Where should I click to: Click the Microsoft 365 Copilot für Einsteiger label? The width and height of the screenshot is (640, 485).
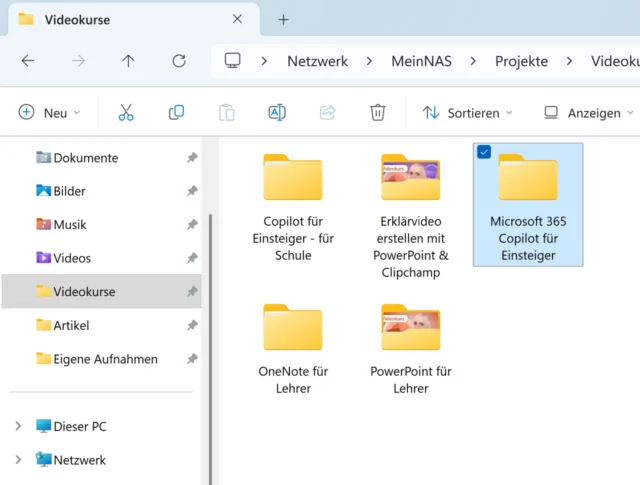[528, 238]
